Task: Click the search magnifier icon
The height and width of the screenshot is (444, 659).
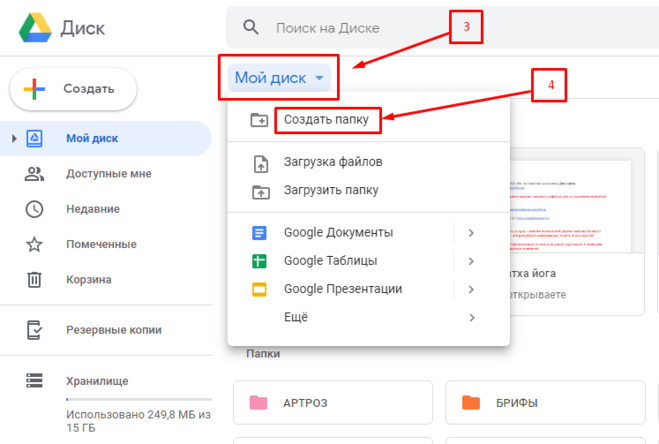Action: [252, 28]
